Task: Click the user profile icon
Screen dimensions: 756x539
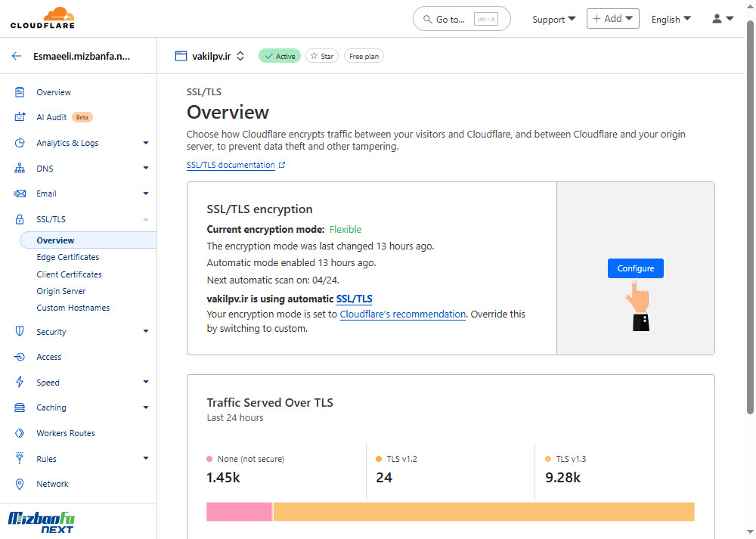Action: click(x=717, y=19)
